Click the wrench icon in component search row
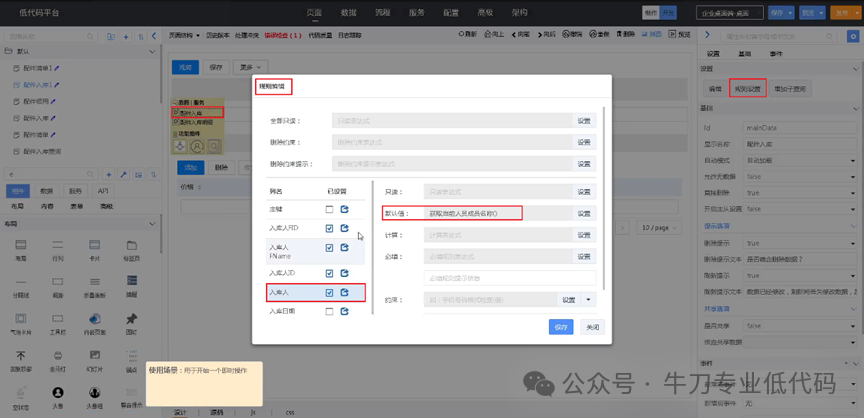Image resolution: width=864 pixels, height=418 pixels. point(124,174)
